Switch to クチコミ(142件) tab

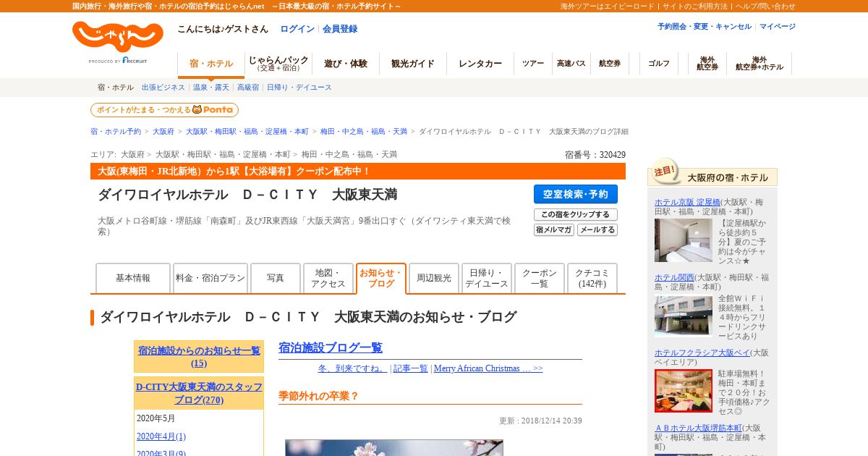point(592,278)
